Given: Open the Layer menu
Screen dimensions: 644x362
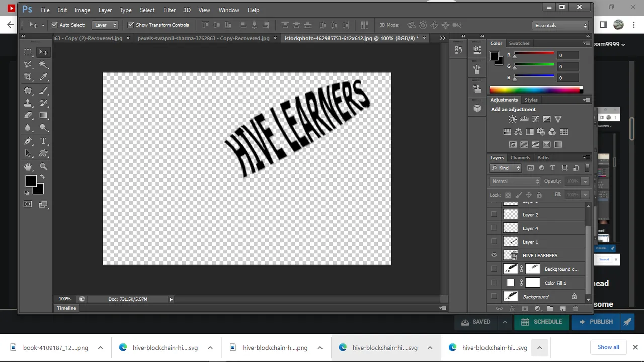Looking at the screenshot, I should 105,10.
